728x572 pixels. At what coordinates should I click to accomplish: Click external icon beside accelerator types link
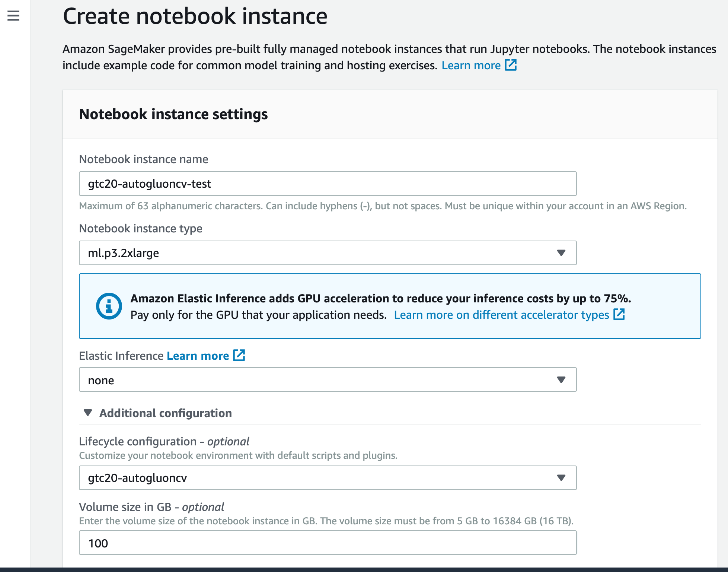pos(619,315)
